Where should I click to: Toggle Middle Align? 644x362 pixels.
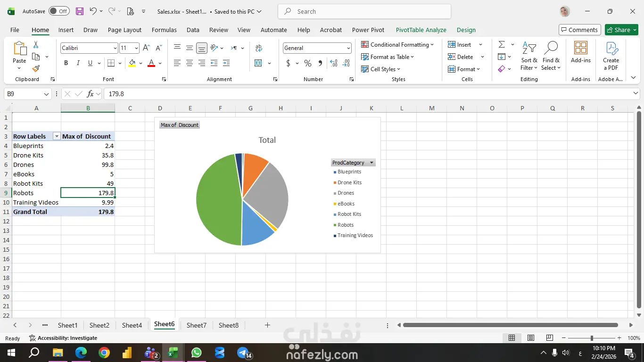pyautogui.click(x=190, y=48)
